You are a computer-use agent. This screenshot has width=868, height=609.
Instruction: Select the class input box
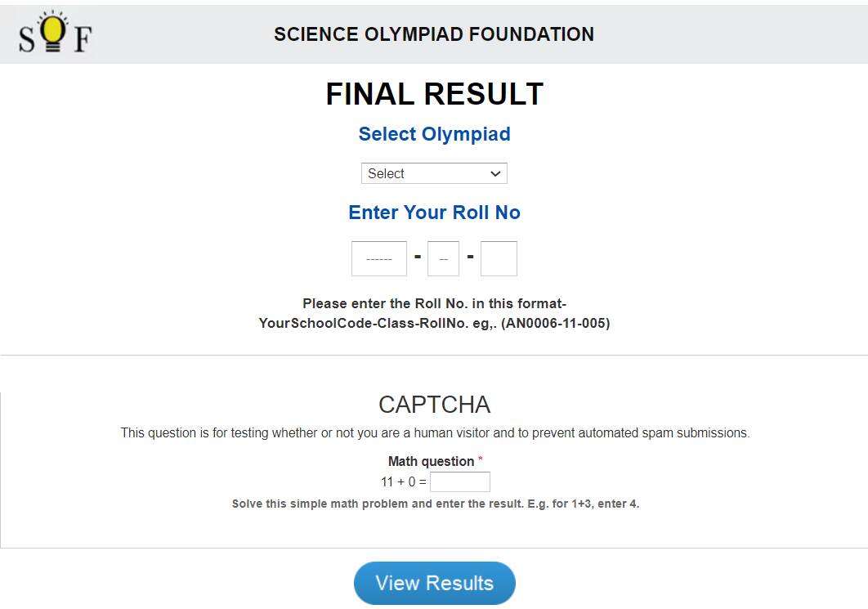(x=443, y=257)
